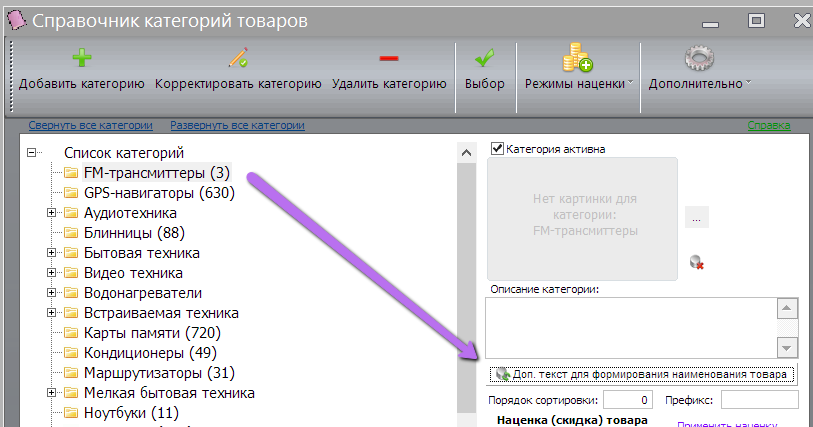Click the Свернуть все категории link
The width and height of the screenshot is (813, 427).
[x=90, y=125]
